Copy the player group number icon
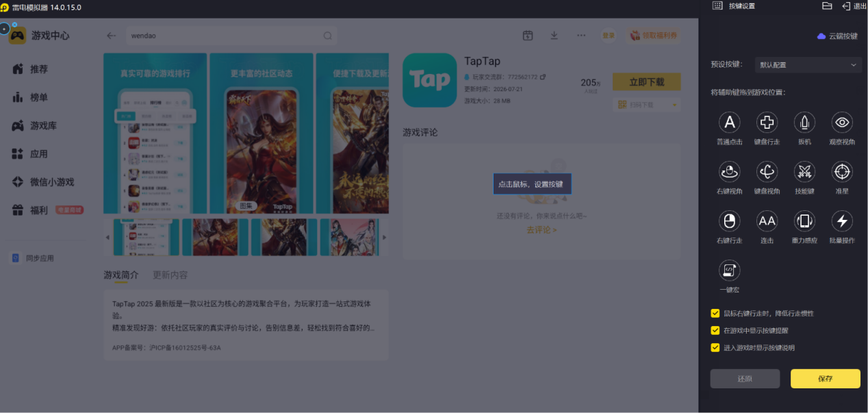This screenshot has height=413, width=868. coord(543,77)
